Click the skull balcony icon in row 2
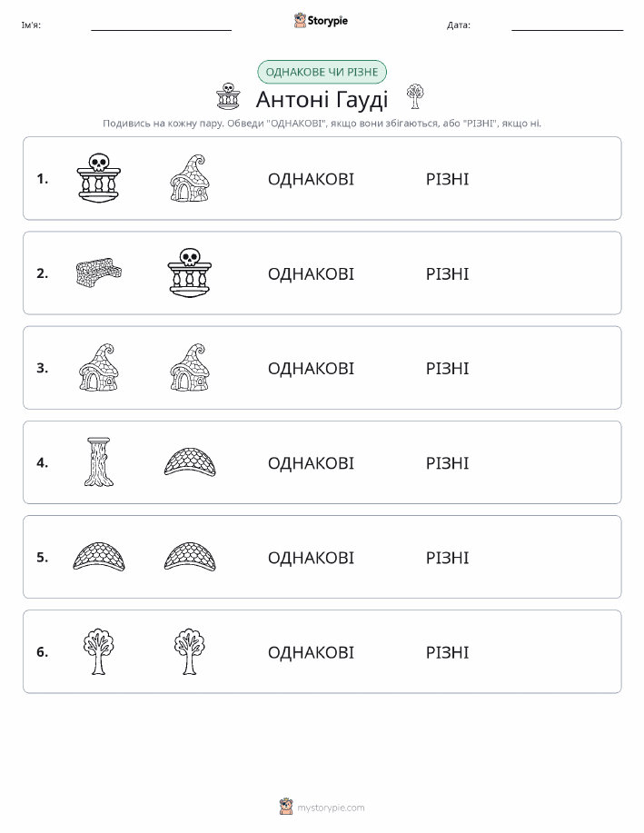The image size is (644, 833). 190,273
